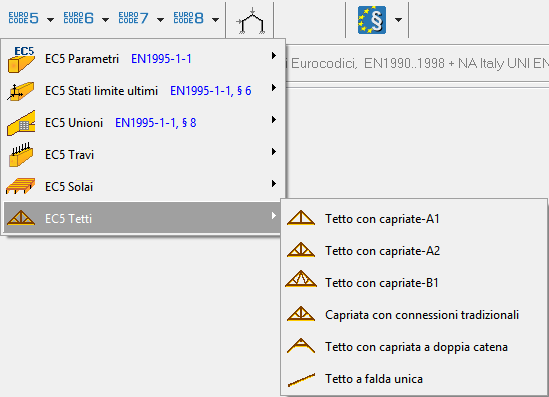Click the EN1995-1-1, § 8 reference text
This screenshot has height=397, width=549.
point(156,123)
